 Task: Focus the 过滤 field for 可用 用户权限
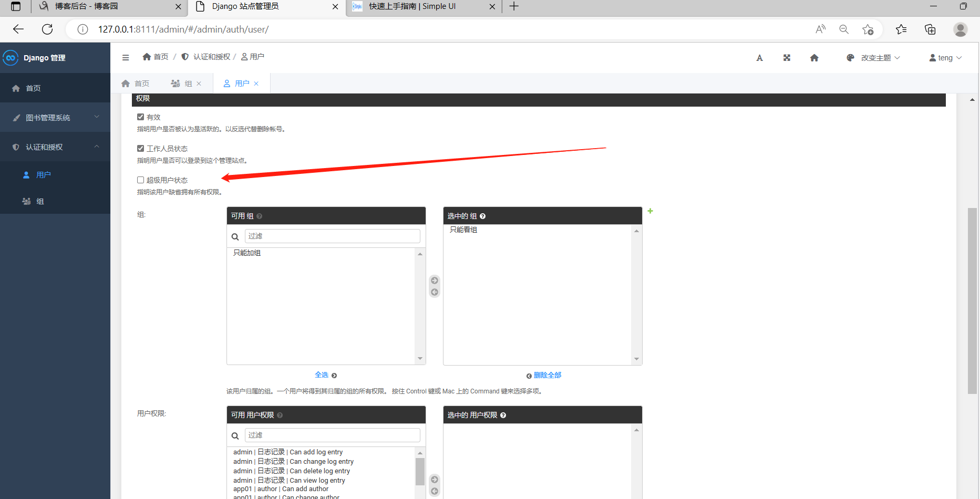click(333, 435)
